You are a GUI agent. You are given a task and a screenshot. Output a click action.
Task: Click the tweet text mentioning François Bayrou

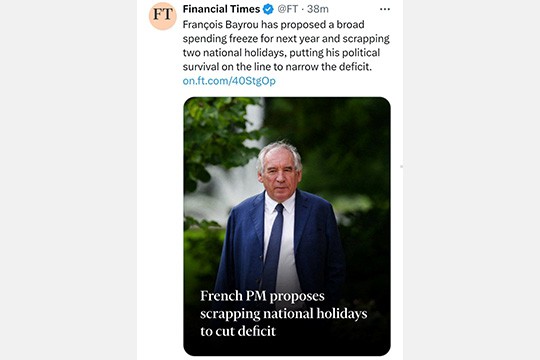click(286, 45)
